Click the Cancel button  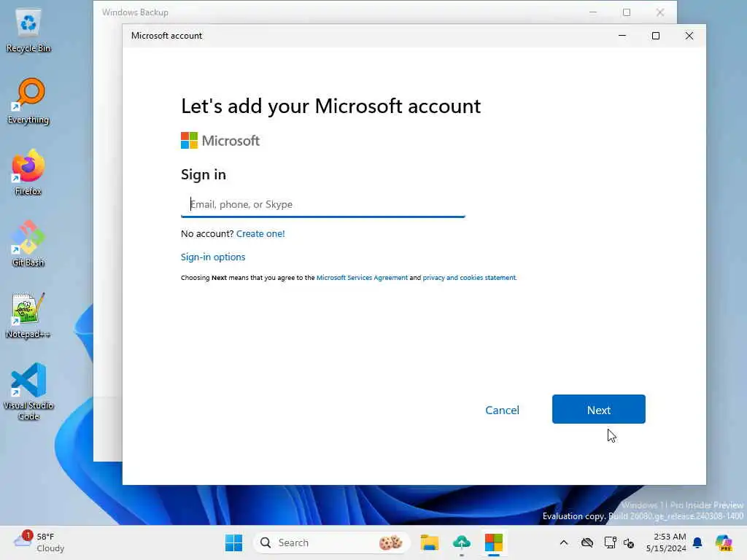tap(502, 410)
